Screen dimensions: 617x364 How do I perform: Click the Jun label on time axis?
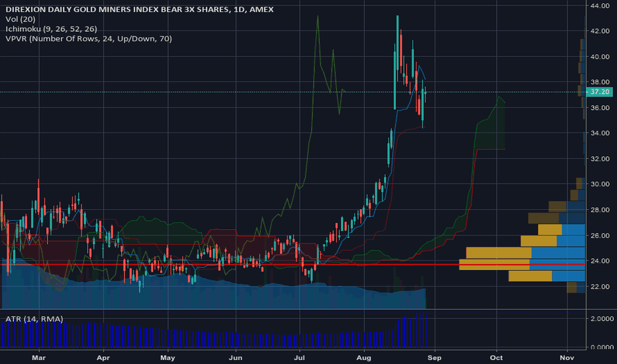click(x=235, y=357)
